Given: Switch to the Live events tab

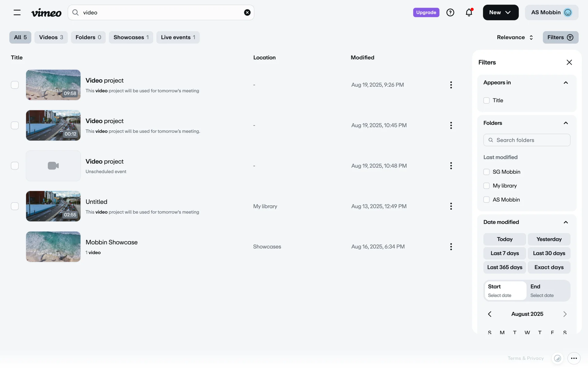Looking at the screenshot, I should pyautogui.click(x=178, y=37).
